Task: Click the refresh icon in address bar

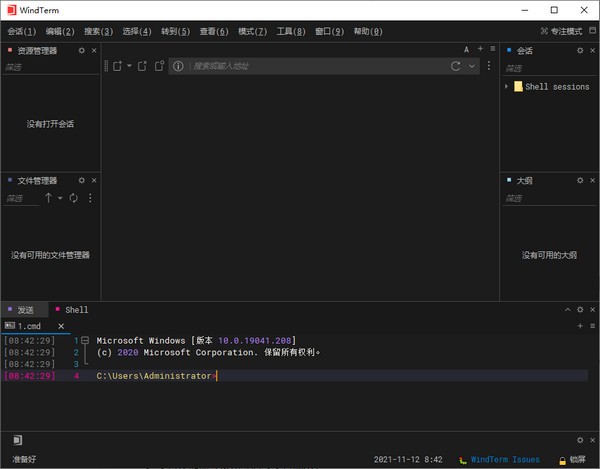Action: click(x=457, y=66)
